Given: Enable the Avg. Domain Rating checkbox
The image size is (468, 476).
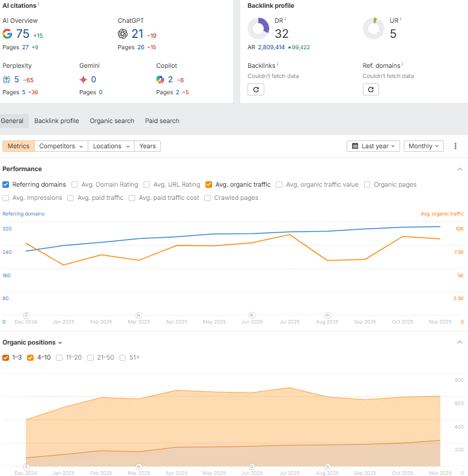Looking at the screenshot, I should pos(74,184).
